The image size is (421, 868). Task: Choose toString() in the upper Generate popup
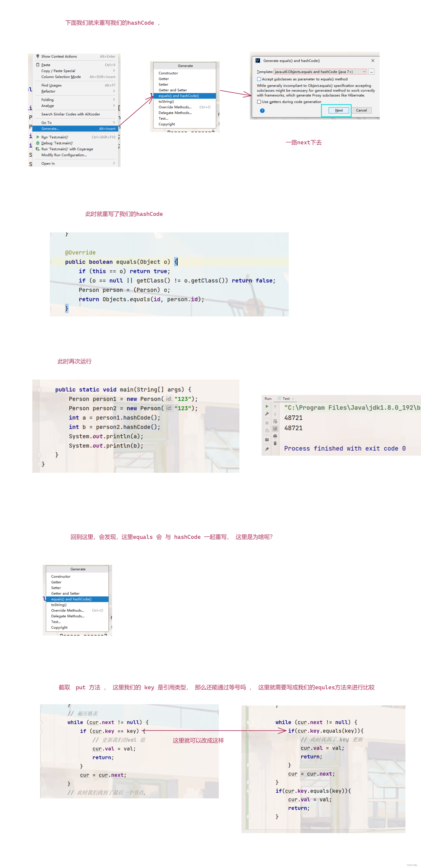coord(166,101)
